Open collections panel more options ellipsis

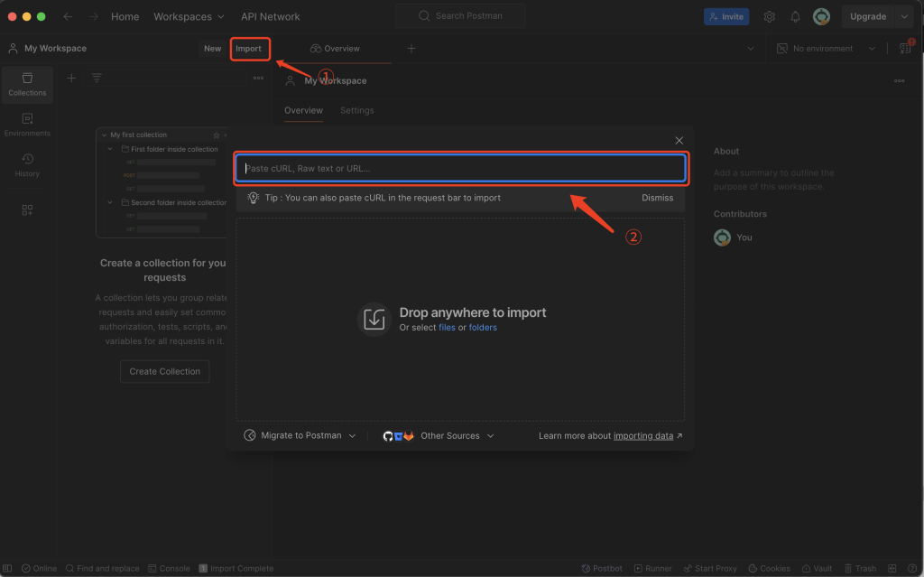pos(258,78)
